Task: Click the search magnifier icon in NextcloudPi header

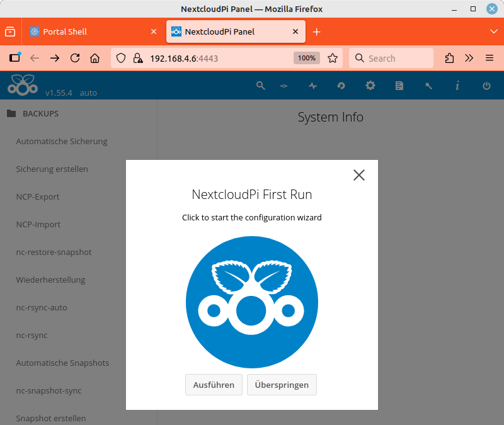Action: pyautogui.click(x=261, y=86)
